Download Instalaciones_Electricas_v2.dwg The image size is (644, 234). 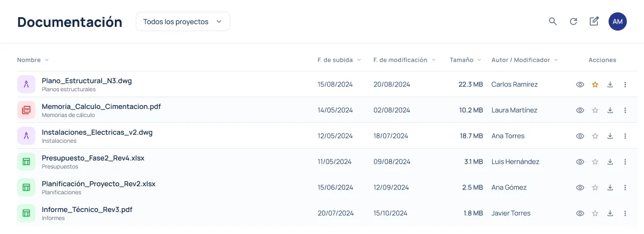[x=610, y=136]
